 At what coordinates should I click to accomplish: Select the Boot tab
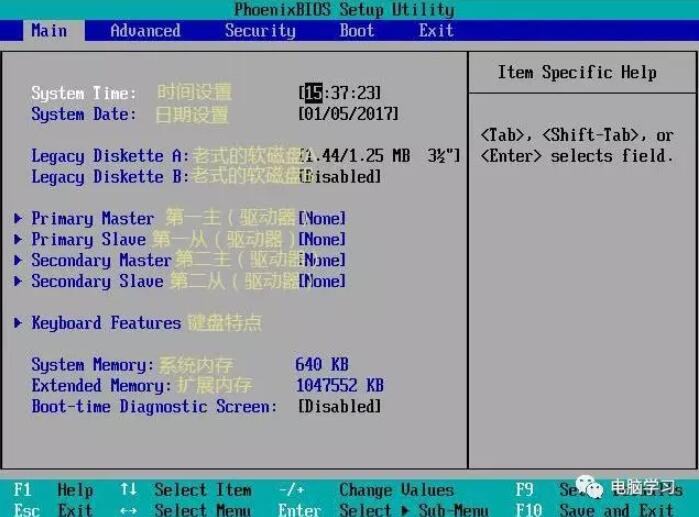[x=357, y=31]
